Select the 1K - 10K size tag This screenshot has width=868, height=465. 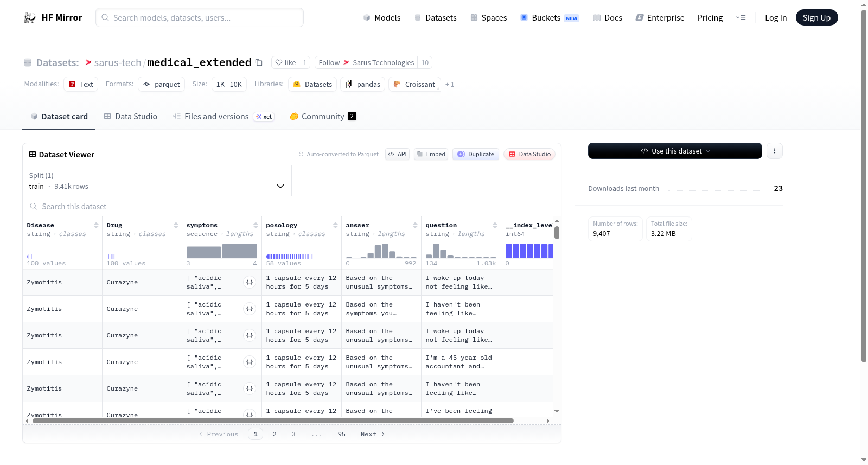click(x=229, y=84)
